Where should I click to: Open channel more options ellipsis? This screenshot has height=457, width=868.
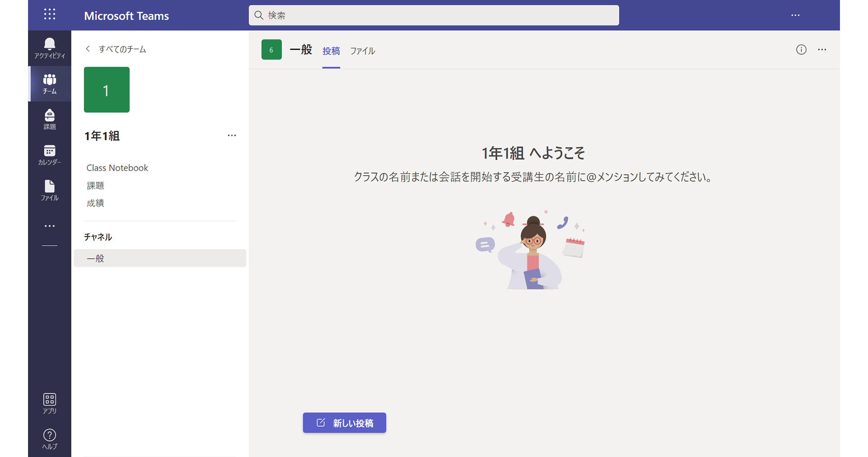pyautogui.click(x=822, y=50)
